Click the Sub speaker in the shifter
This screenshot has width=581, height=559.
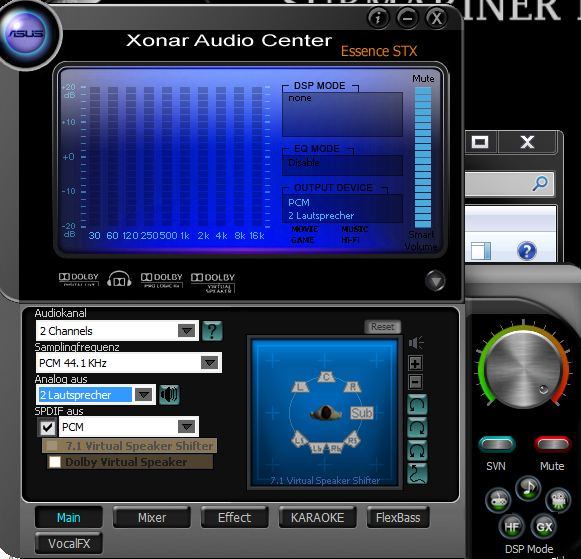[x=362, y=413]
